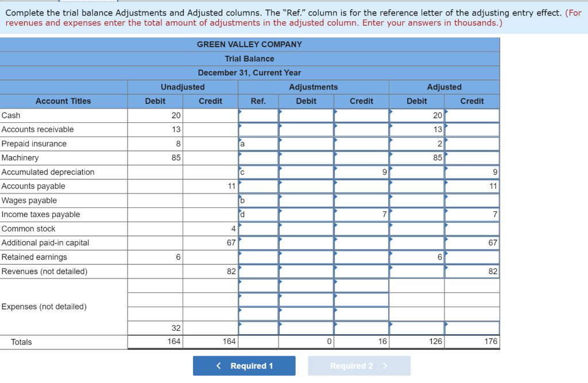The image size is (588, 383).
Task: Click the 'Account Titles' column header
Action: coord(63,101)
